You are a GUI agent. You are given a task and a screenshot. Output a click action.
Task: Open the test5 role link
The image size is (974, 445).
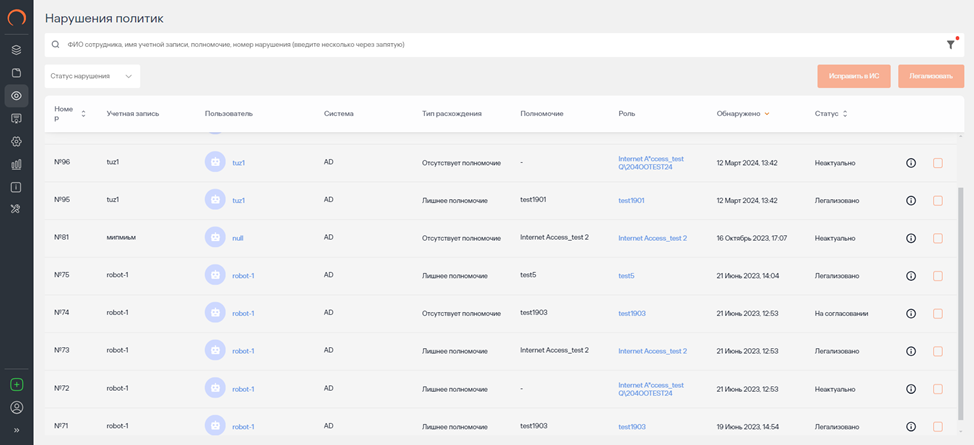click(626, 276)
